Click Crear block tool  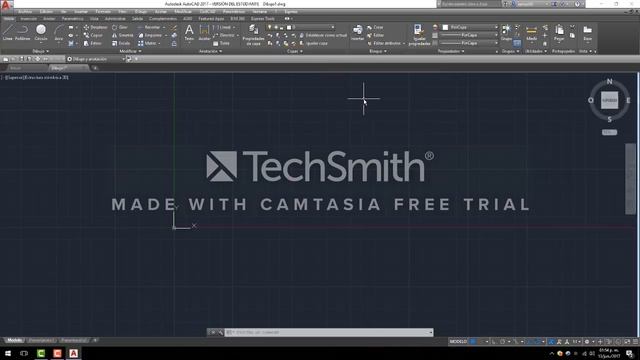(x=375, y=27)
